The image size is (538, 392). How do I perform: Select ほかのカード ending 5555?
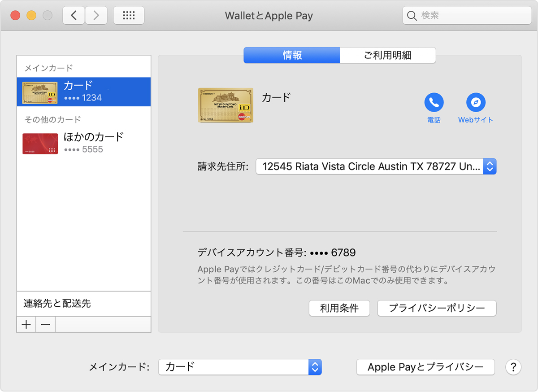click(84, 143)
